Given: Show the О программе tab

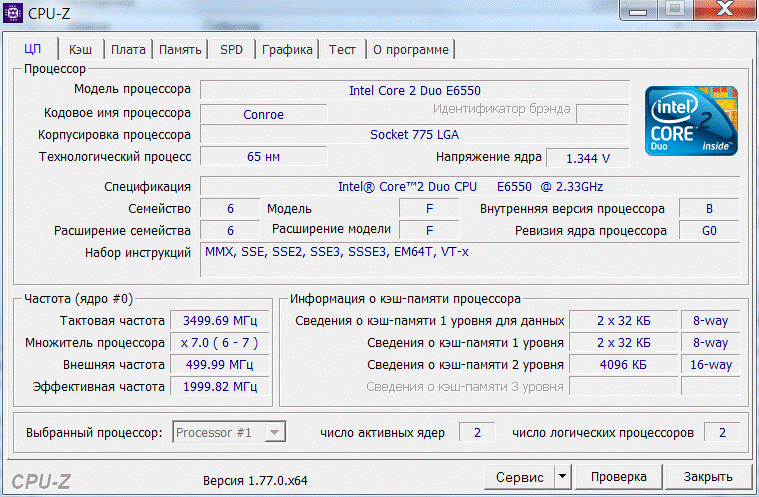Looking at the screenshot, I should tap(411, 49).
